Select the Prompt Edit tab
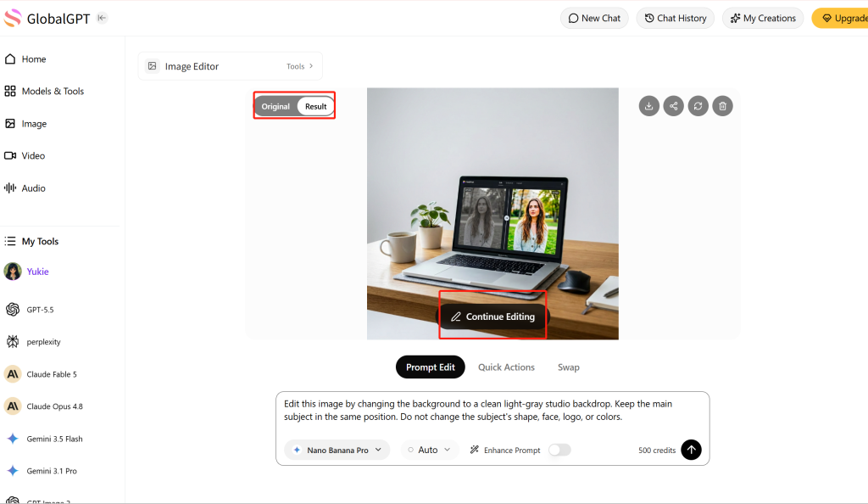868x504 pixels. (430, 367)
